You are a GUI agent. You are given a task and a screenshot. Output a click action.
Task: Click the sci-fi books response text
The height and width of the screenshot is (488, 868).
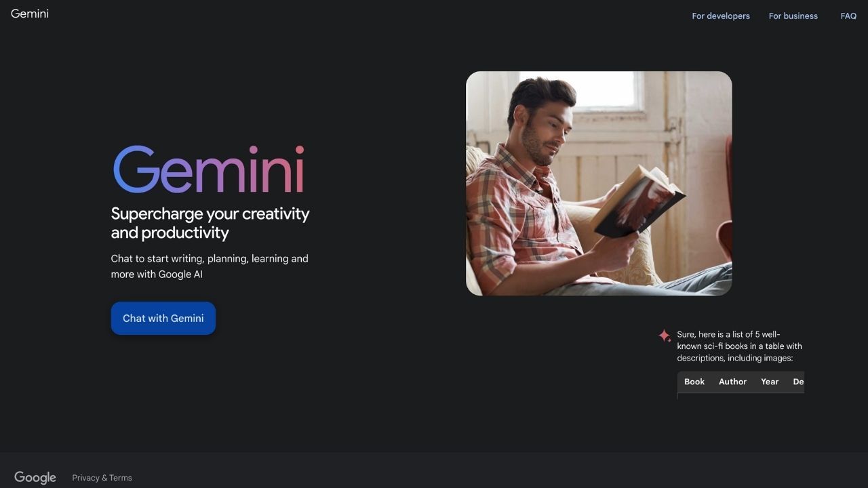739,346
